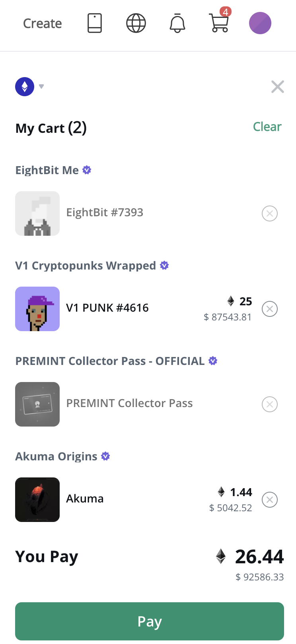The height and width of the screenshot is (644, 296).
Task: Open the Akuma NFT thumbnail
Action: pyautogui.click(x=37, y=500)
